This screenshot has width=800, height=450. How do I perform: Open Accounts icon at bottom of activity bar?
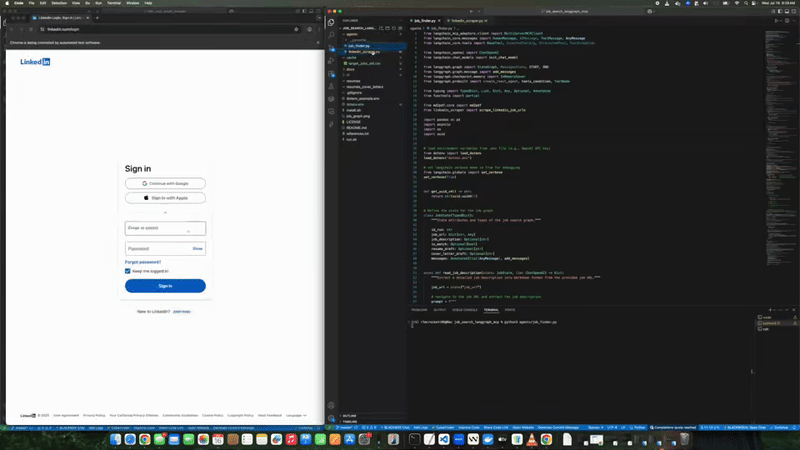[331, 406]
